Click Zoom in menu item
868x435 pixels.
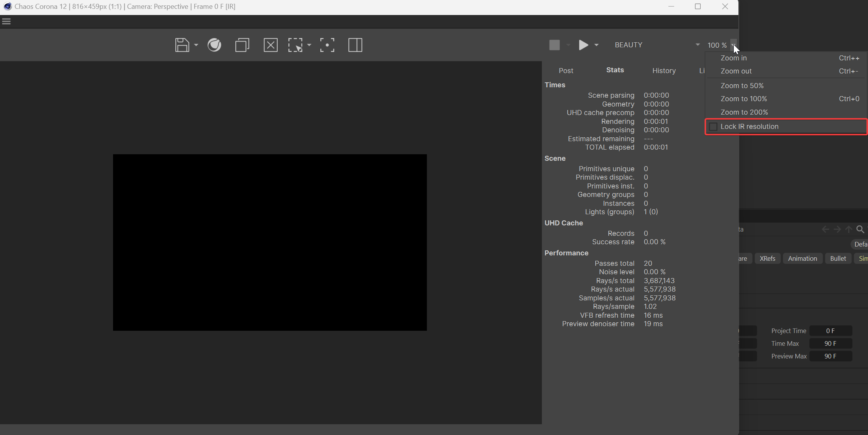pos(733,58)
